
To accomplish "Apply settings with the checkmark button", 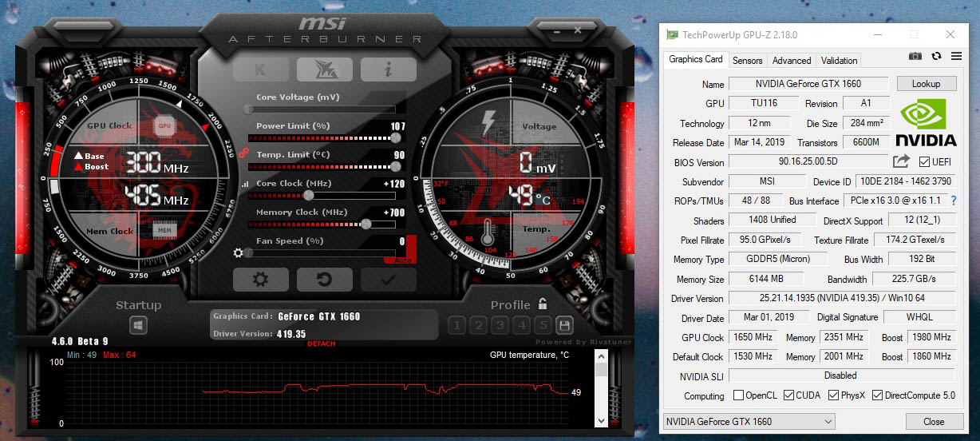I will point(389,280).
